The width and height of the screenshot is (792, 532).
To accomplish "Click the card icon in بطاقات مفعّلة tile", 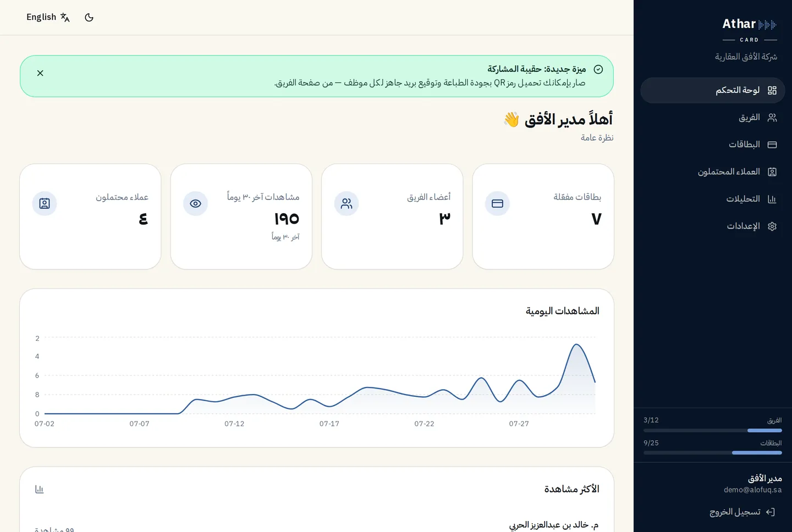I will (x=498, y=203).
